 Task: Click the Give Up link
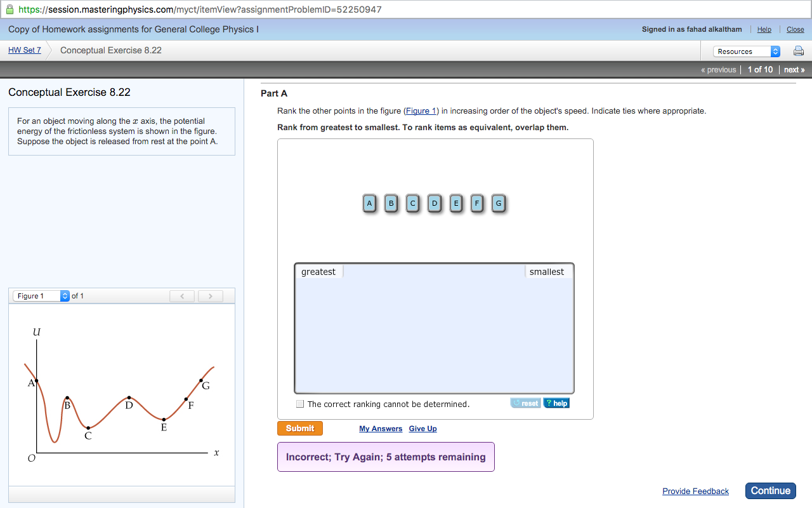[x=422, y=429]
